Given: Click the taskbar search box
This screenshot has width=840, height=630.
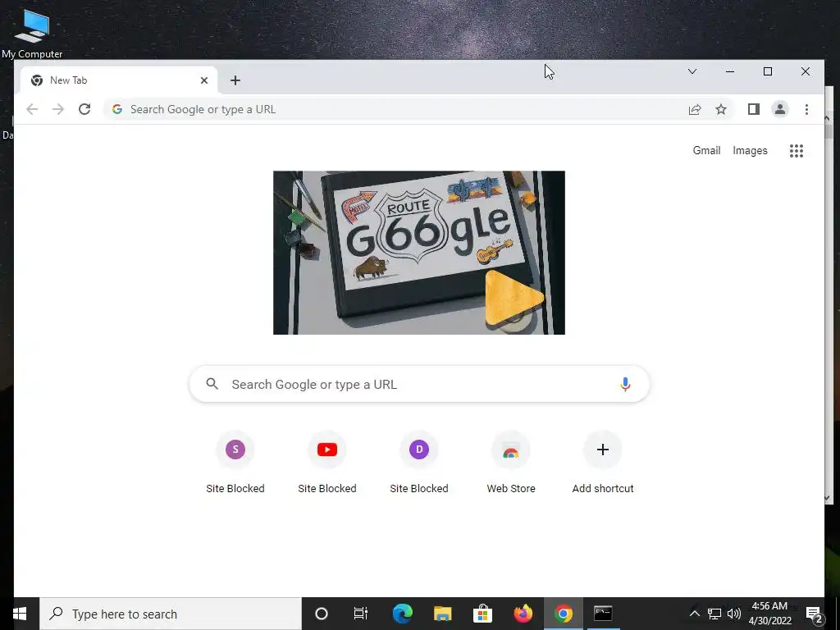Looking at the screenshot, I should (x=171, y=614).
